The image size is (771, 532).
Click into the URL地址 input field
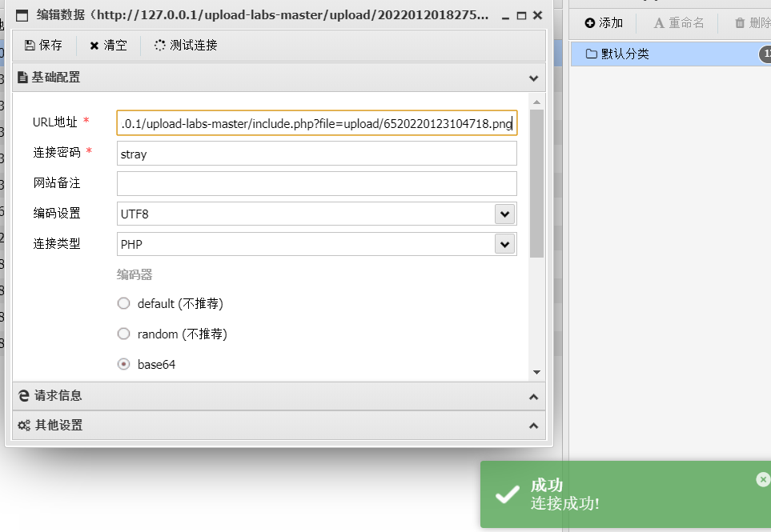(317, 123)
